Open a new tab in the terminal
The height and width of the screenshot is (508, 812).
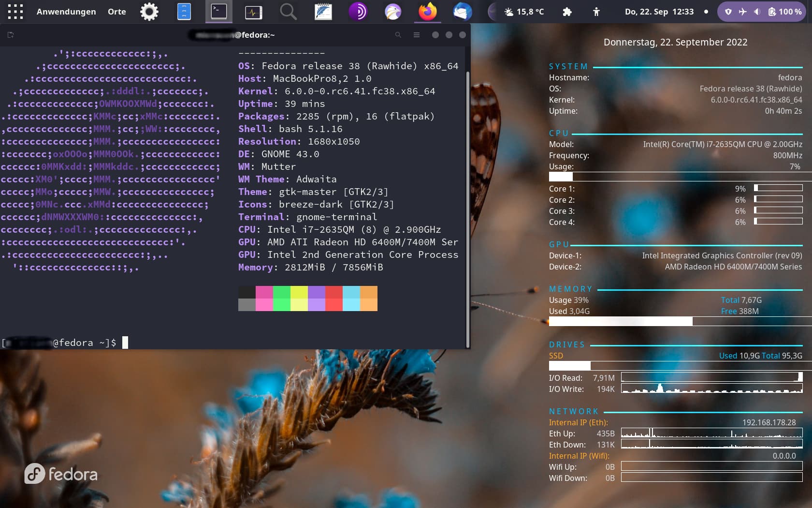(11, 35)
